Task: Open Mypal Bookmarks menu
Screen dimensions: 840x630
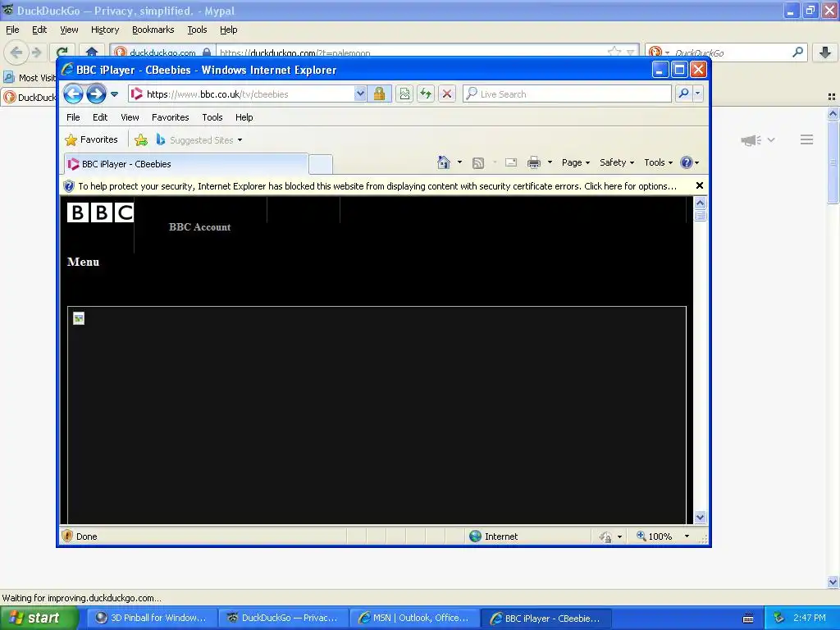Action: coord(153,30)
